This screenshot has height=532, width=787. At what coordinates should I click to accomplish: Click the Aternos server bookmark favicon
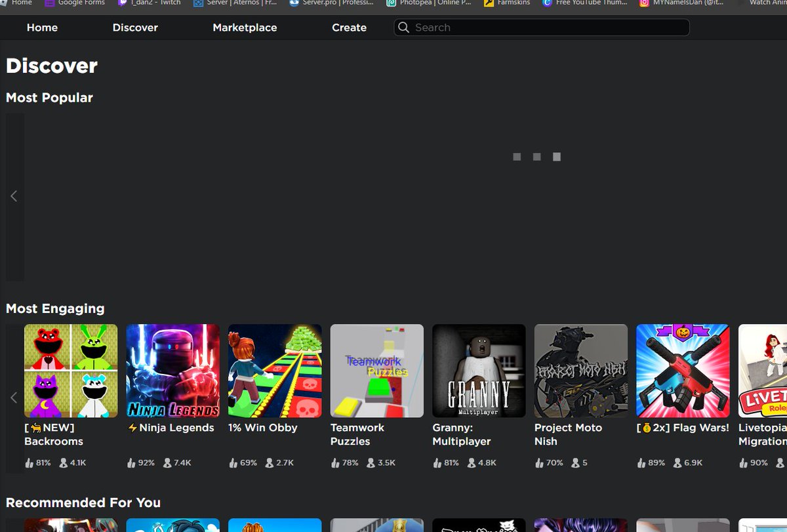[197, 3]
